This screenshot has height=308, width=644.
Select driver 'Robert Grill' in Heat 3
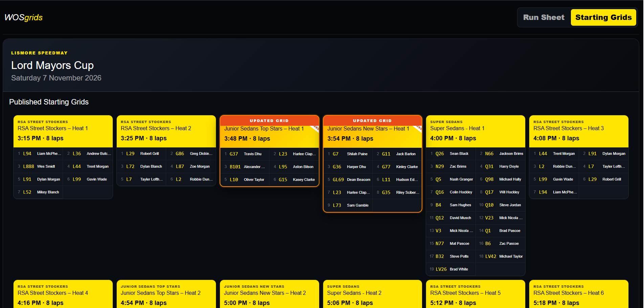[x=612, y=179]
